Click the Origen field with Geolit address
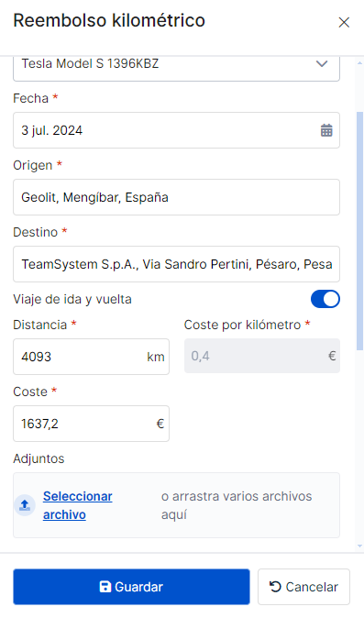Screen dimensions: 364x618 coord(176,197)
